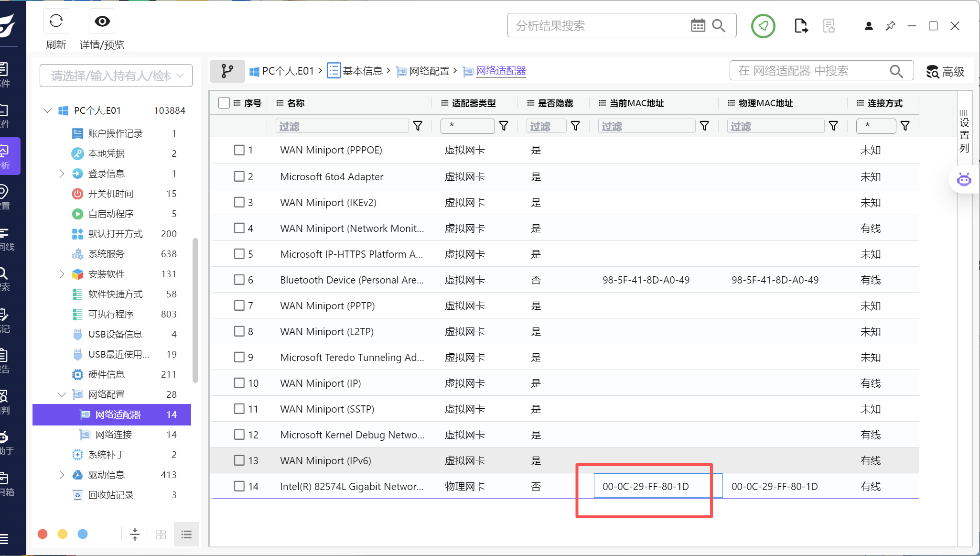Open the robot assistant floating icon
980x556 pixels.
click(x=964, y=180)
